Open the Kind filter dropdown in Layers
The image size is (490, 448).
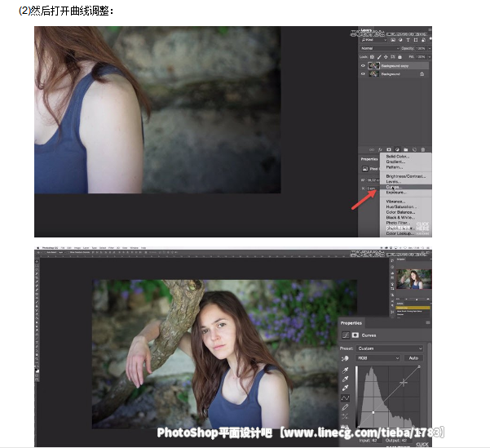pos(374,40)
